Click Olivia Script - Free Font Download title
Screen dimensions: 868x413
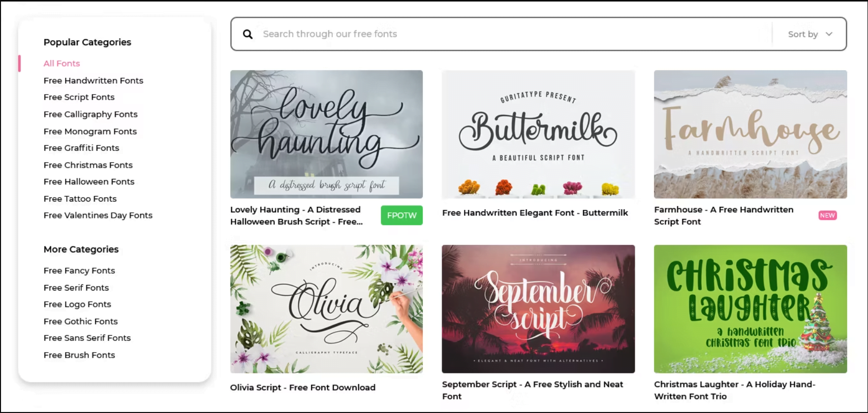(x=303, y=388)
